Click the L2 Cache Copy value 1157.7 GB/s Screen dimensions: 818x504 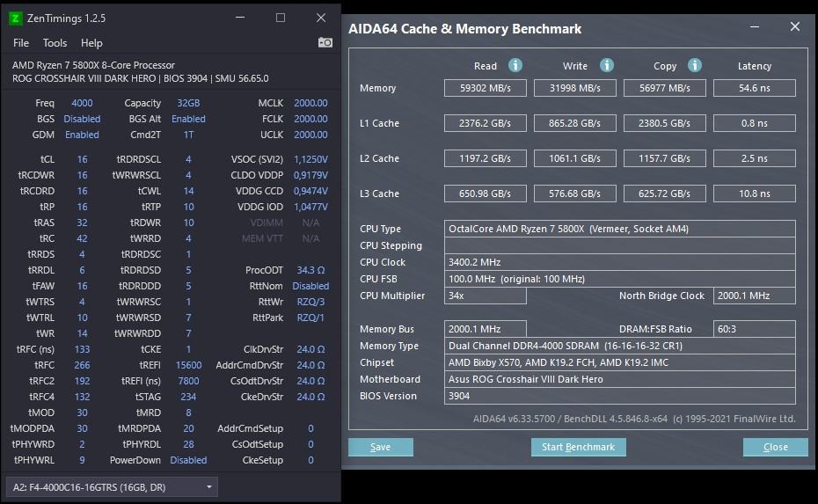click(x=665, y=158)
